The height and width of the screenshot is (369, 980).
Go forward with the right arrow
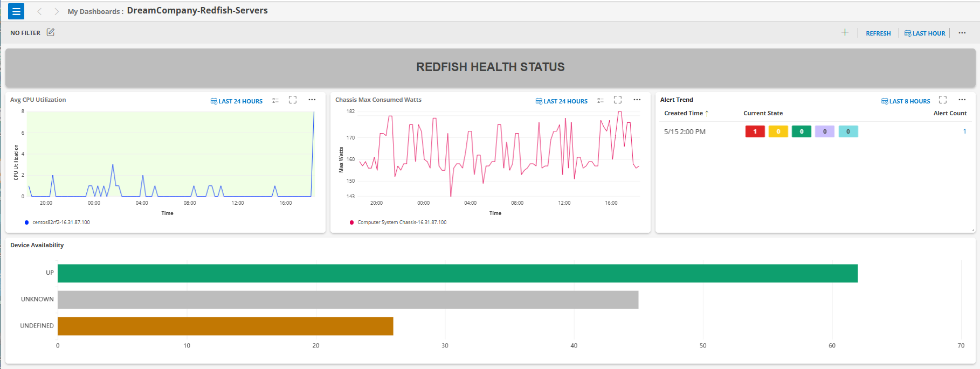coord(56,11)
